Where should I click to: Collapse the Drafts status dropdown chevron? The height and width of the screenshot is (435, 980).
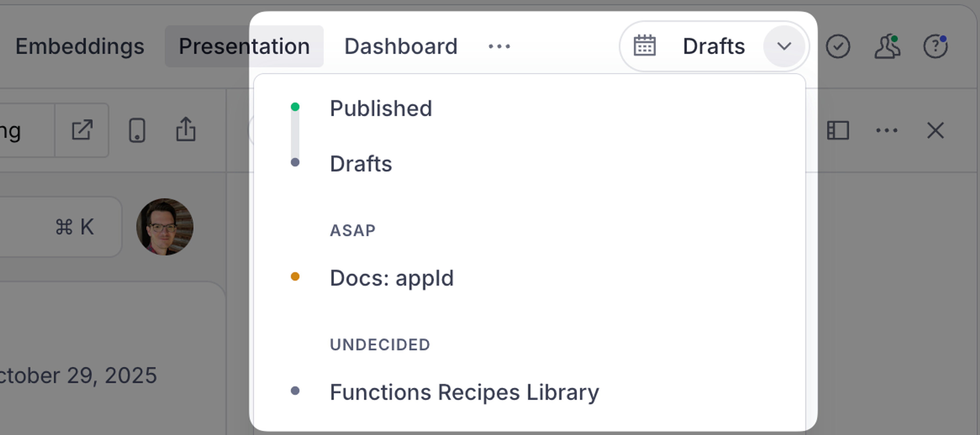pyautogui.click(x=784, y=46)
